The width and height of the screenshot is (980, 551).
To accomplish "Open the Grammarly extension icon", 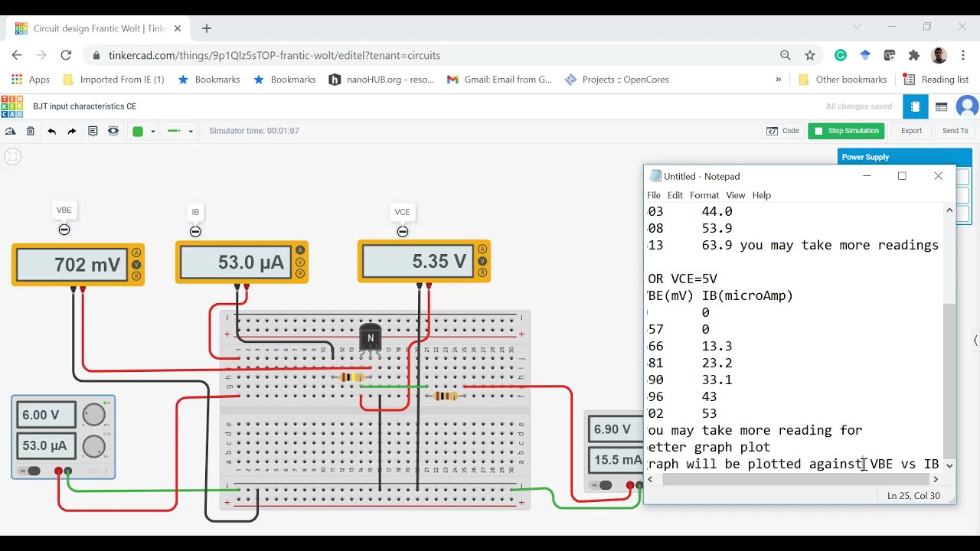I will coord(841,55).
